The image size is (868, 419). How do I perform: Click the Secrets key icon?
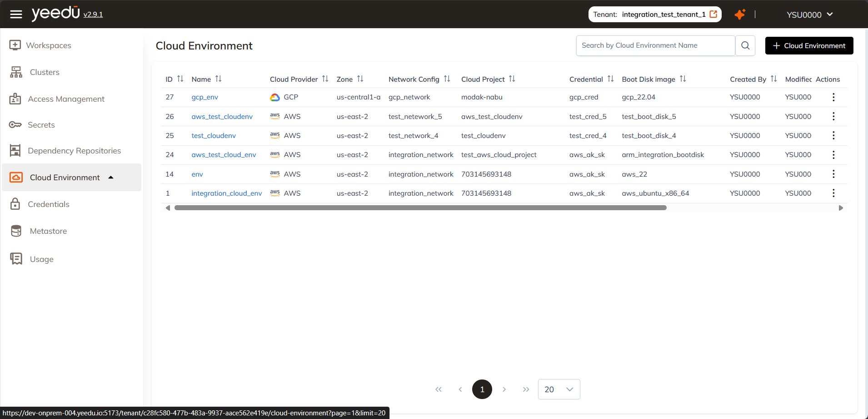tap(15, 124)
